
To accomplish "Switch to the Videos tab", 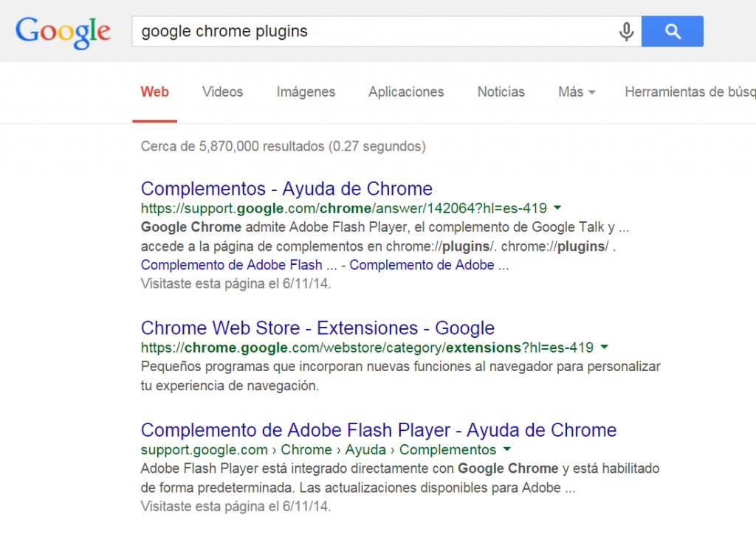I will (221, 91).
